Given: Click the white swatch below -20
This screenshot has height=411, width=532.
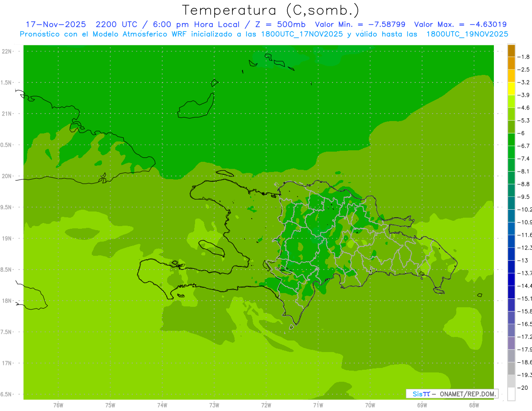Looking at the screenshot, I should pos(511,394).
